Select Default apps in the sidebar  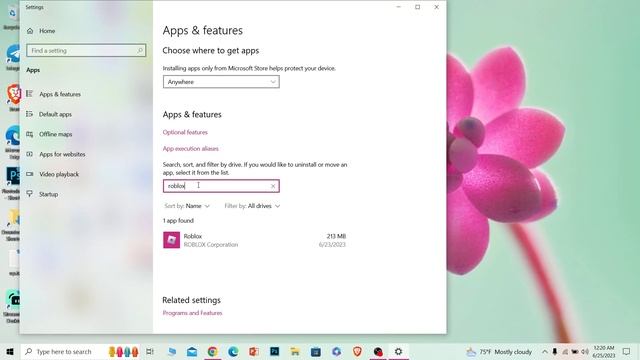tap(56, 114)
